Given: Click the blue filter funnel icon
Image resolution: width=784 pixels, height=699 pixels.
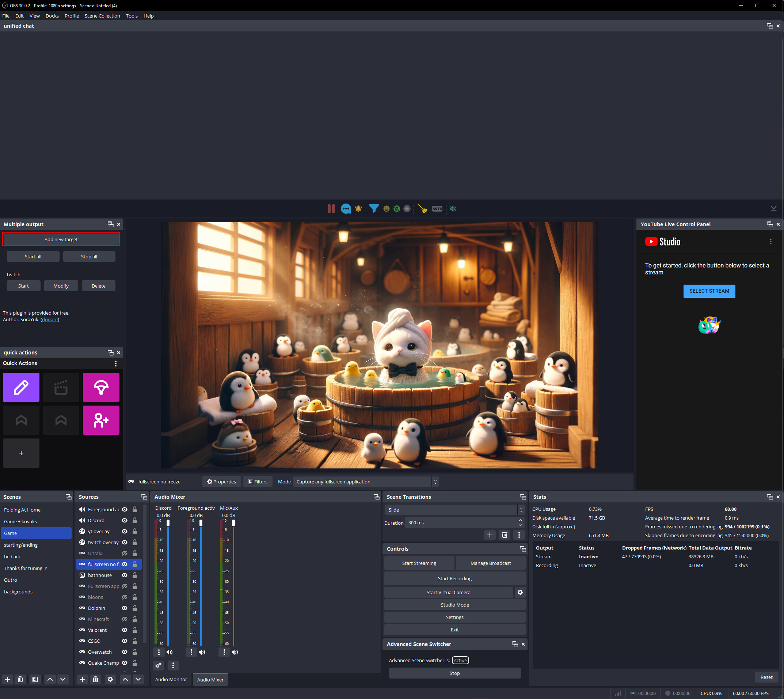Looking at the screenshot, I should click(374, 209).
